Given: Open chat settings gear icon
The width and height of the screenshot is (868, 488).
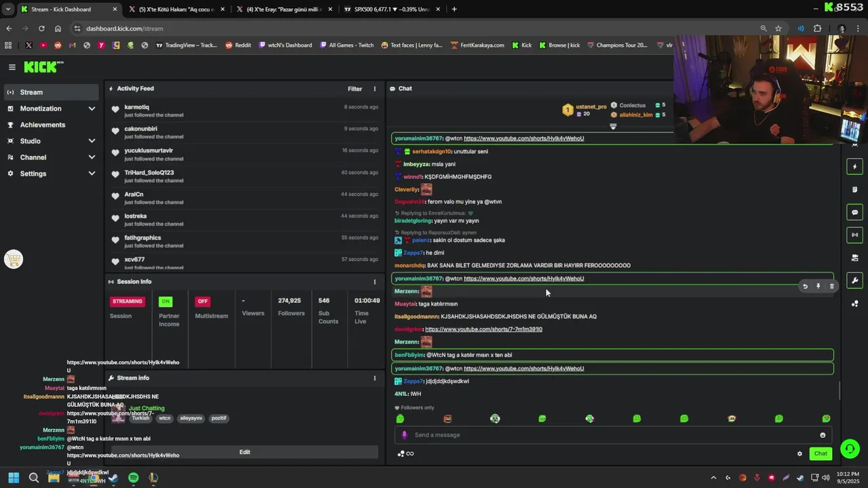Looking at the screenshot, I should [800, 454].
